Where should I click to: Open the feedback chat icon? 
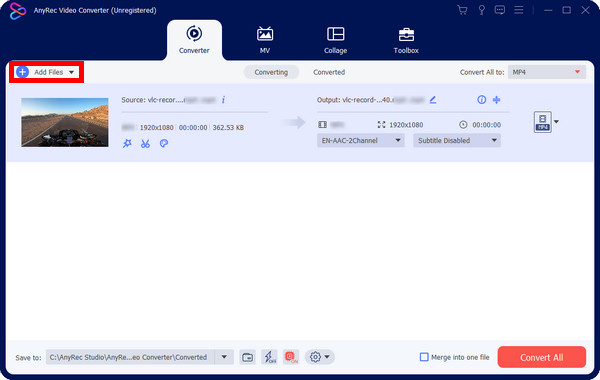499,10
